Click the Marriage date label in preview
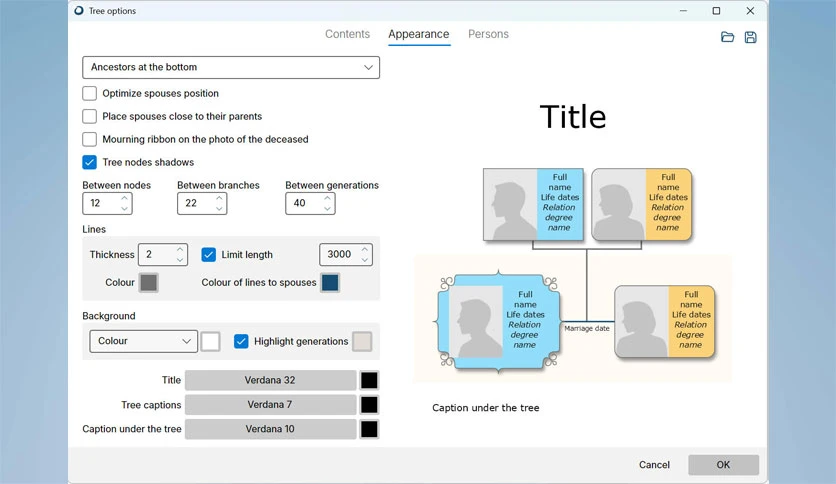Image resolution: width=836 pixels, height=484 pixels. [x=587, y=328]
